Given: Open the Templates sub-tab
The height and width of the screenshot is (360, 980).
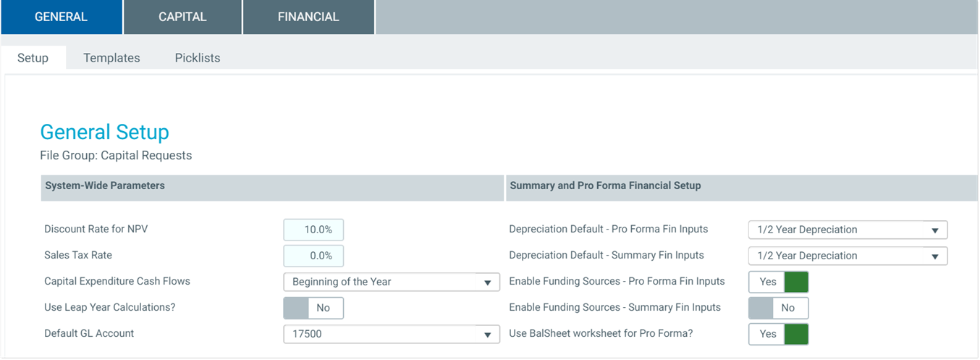Looking at the screenshot, I should 111,58.
